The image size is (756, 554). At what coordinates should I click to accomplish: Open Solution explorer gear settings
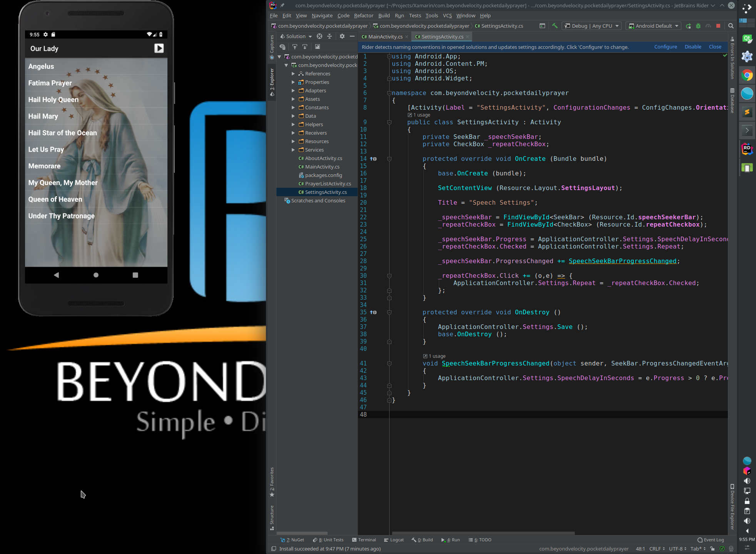(x=342, y=36)
